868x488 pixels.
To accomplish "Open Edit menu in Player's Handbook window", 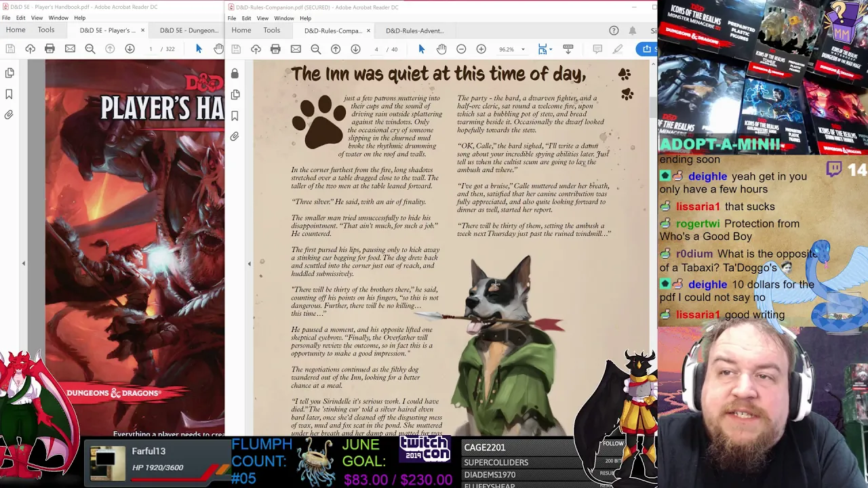I will coord(21,18).
